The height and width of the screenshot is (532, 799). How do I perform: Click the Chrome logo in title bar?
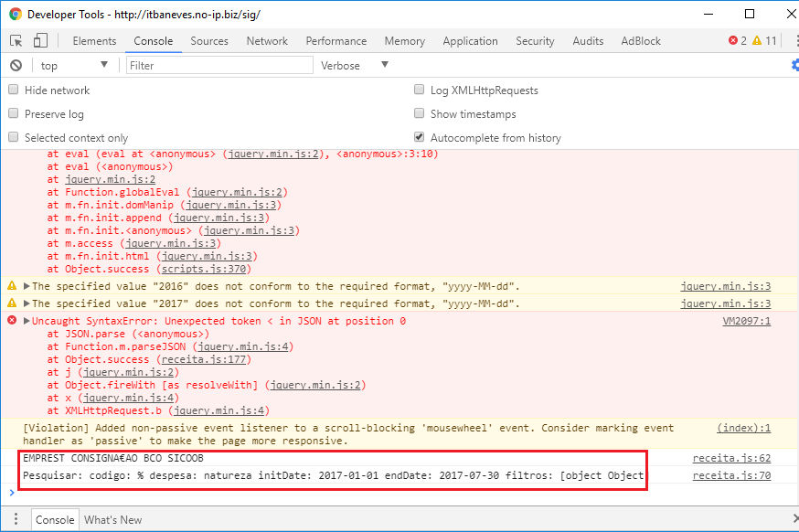pos(16,15)
